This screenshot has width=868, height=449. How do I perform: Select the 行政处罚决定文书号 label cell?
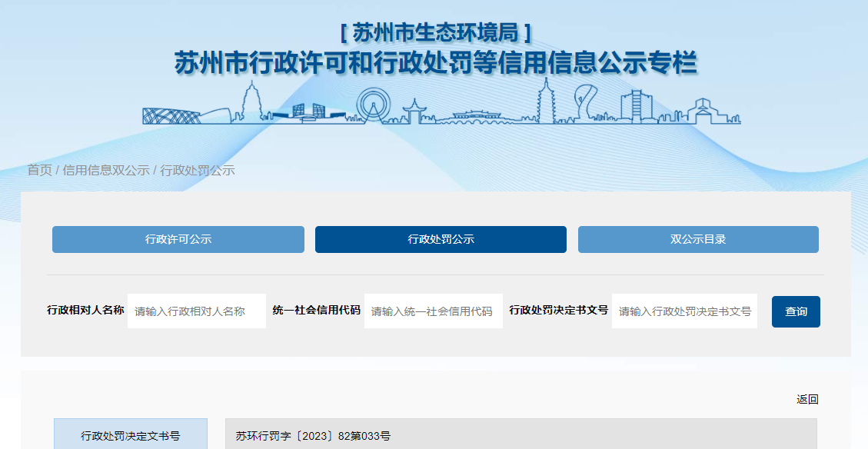(x=131, y=436)
